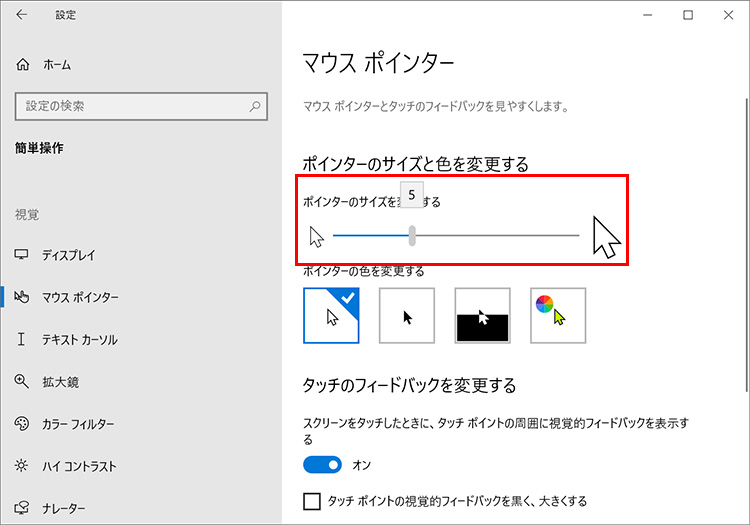Choose the custom color wheel pointer option
Screen dimensions: 750x525
(558, 316)
